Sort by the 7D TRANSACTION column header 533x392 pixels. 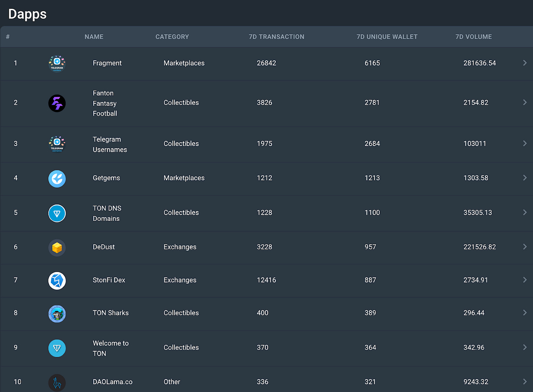pos(276,37)
